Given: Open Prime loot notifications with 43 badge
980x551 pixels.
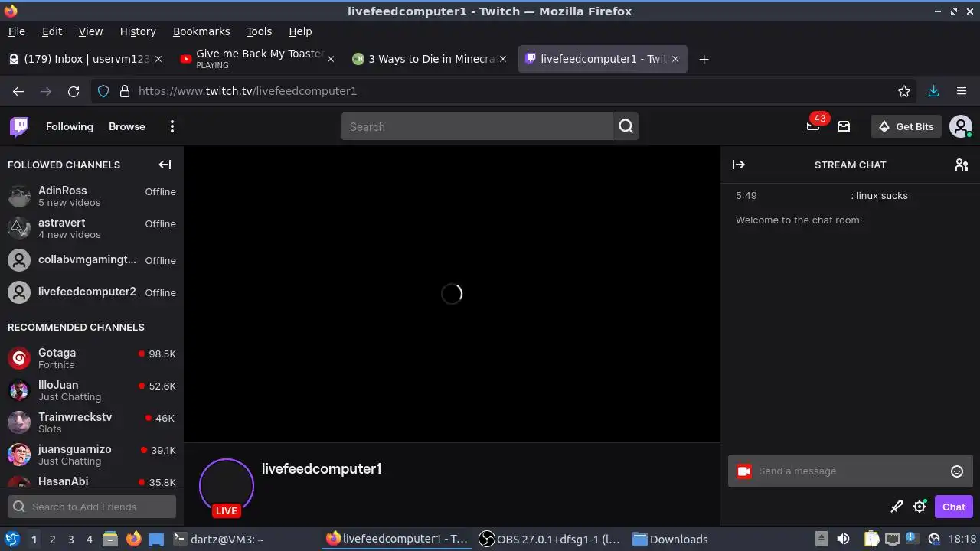Looking at the screenshot, I should pos(813,126).
